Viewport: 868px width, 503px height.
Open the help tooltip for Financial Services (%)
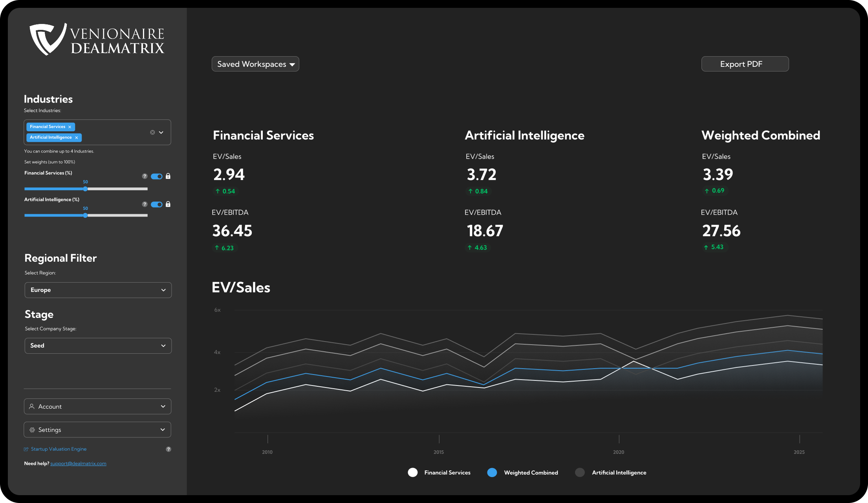[145, 176]
